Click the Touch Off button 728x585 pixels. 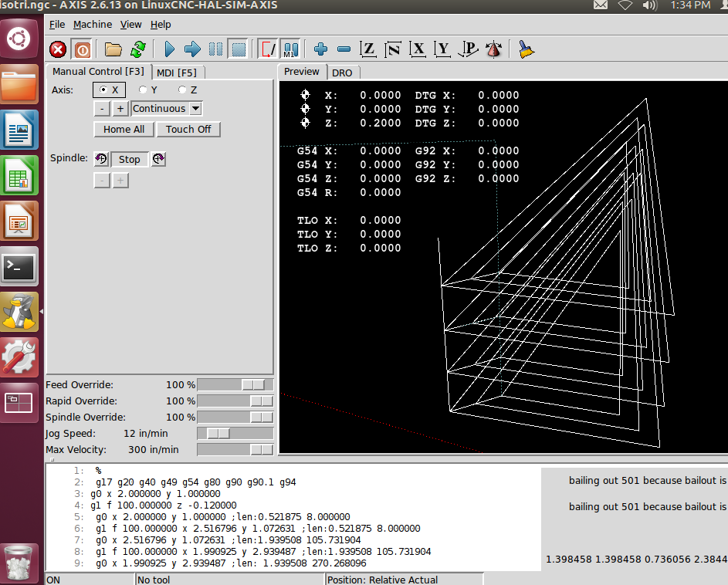(188, 130)
